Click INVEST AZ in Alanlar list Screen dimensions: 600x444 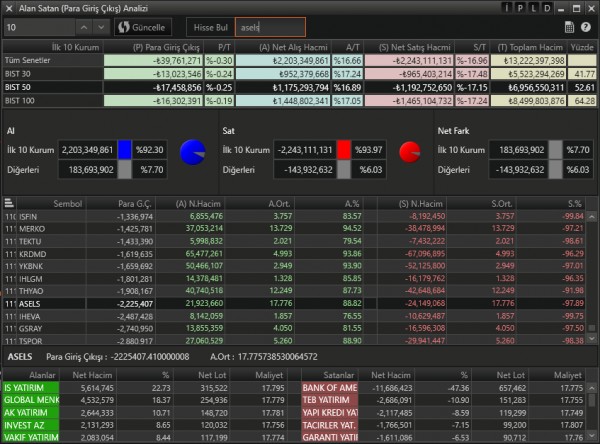point(31,425)
